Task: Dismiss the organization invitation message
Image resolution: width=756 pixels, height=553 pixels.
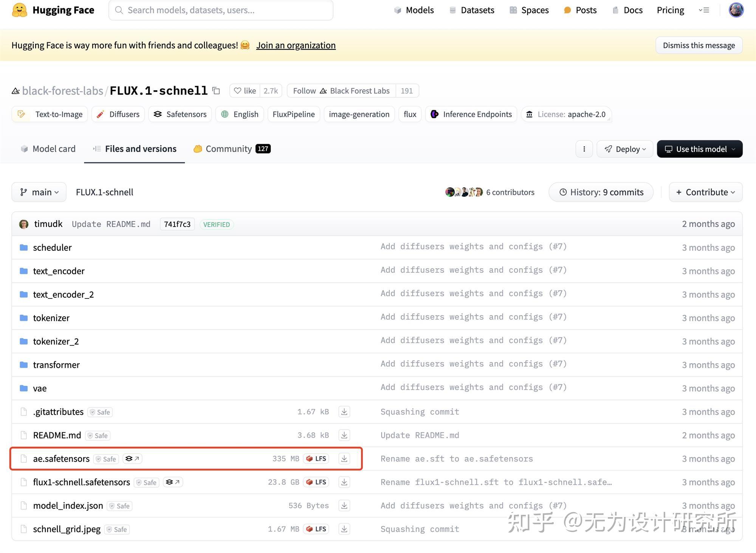Action: [698, 45]
